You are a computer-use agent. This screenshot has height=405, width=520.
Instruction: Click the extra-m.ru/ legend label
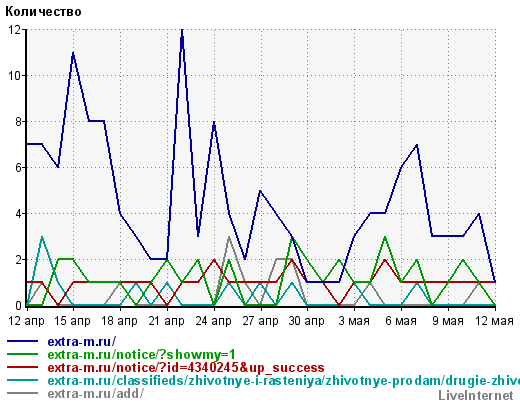[x=82, y=342]
